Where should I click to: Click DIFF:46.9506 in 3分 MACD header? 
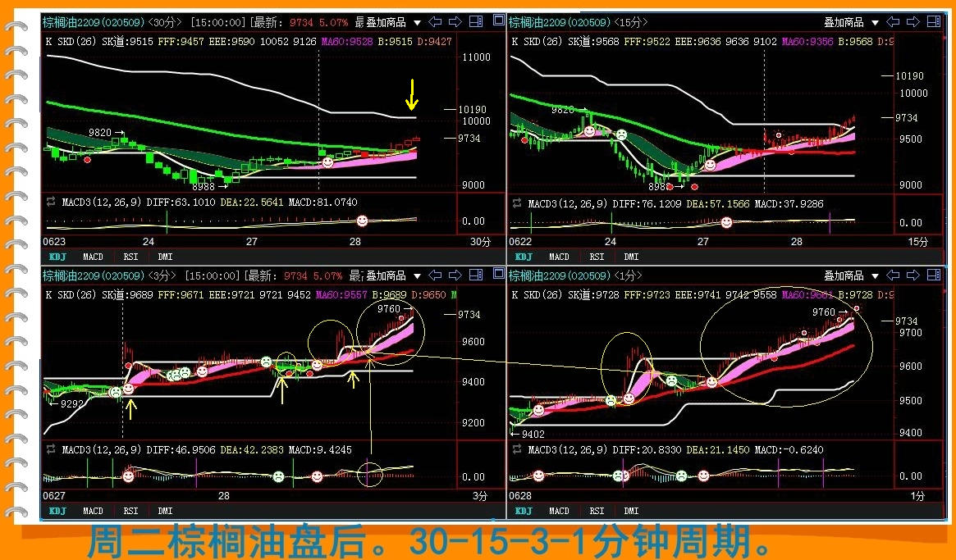click(181, 450)
